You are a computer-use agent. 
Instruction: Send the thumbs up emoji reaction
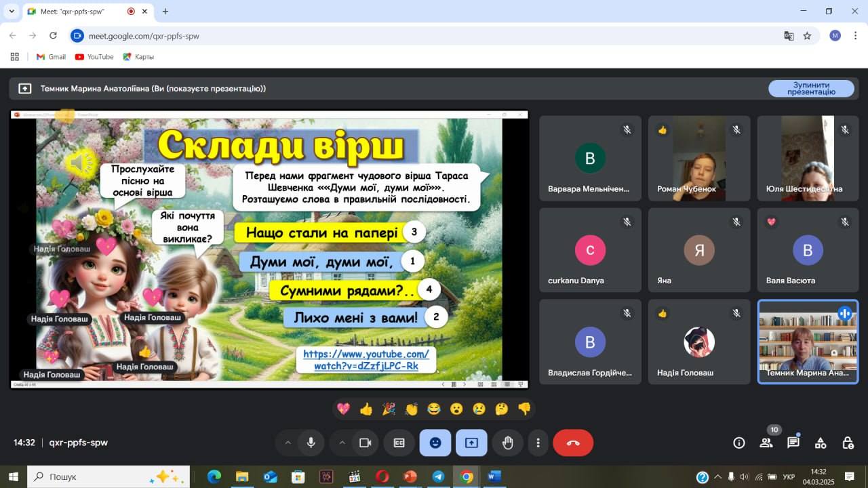coord(366,409)
